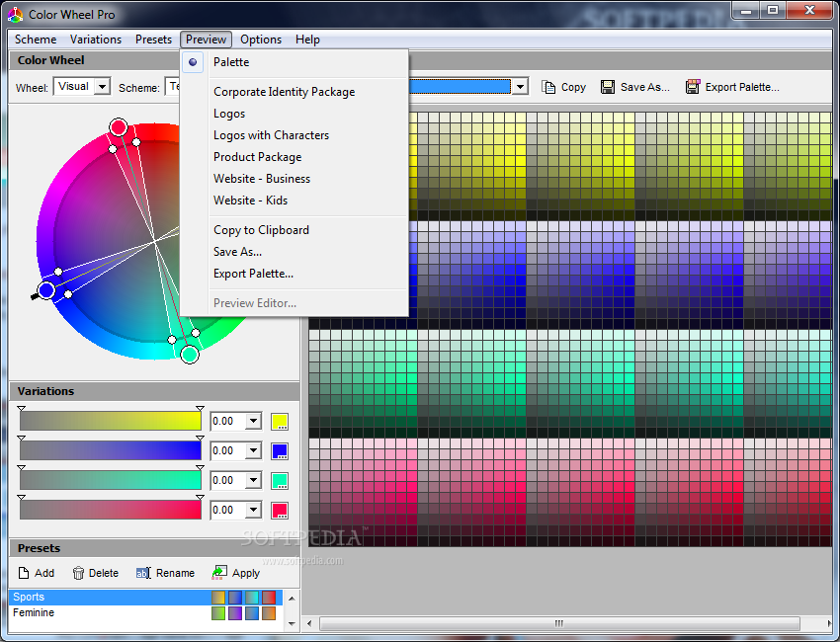Viewport: 840px width, 642px height.
Task: Click the Copy button label
Action: pos(573,87)
